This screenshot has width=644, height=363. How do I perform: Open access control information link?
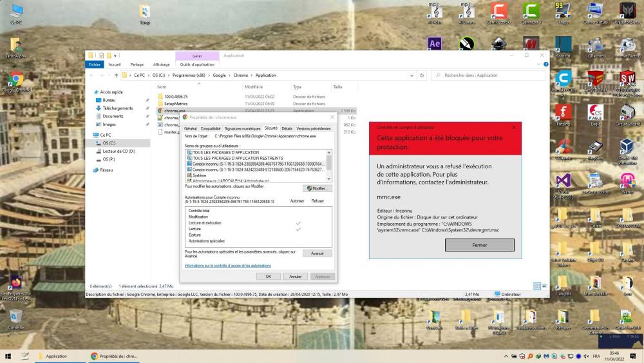pyautogui.click(x=227, y=265)
